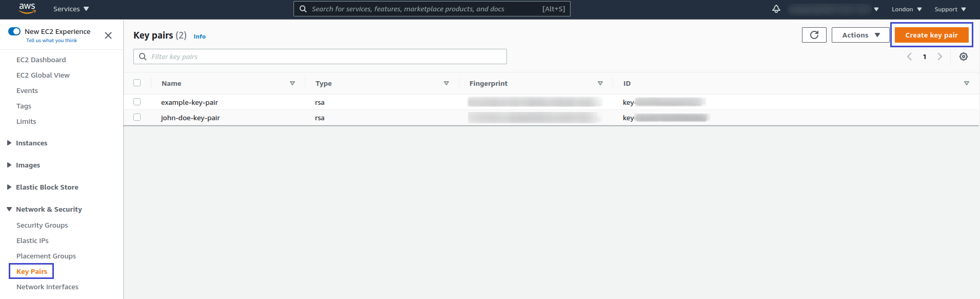980x299 pixels.
Task: Open the London region dropdown
Action: pyautogui.click(x=907, y=9)
